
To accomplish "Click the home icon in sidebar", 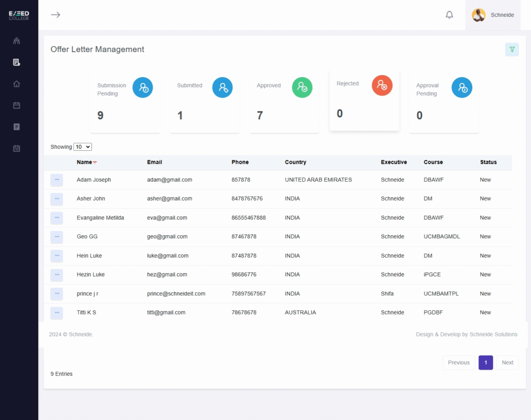I will (x=17, y=84).
